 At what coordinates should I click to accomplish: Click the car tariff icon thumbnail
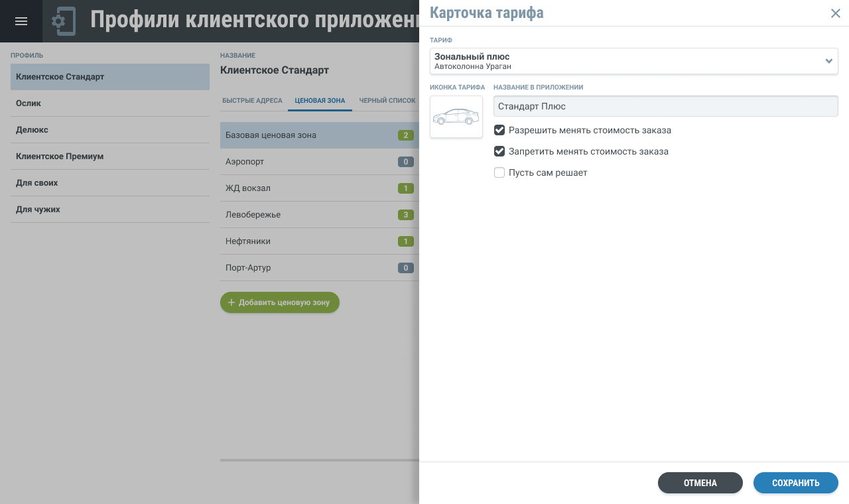click(x=456, y=117)
